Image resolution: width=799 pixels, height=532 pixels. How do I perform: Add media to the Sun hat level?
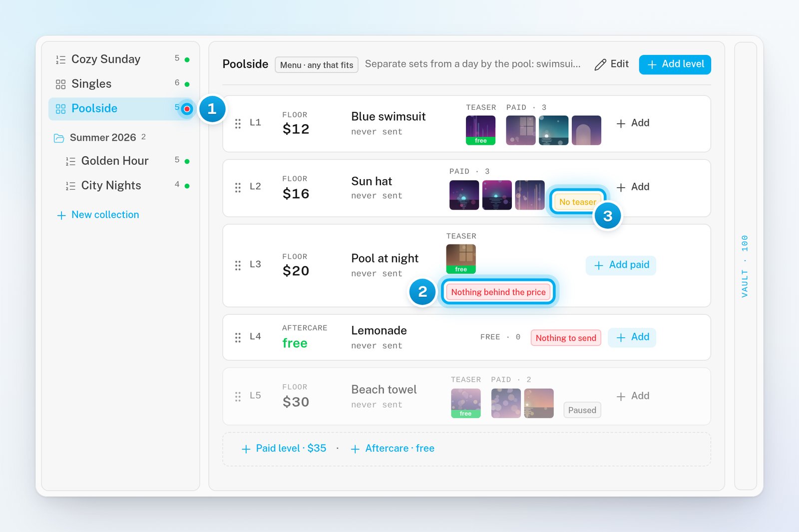coord(633,187)
